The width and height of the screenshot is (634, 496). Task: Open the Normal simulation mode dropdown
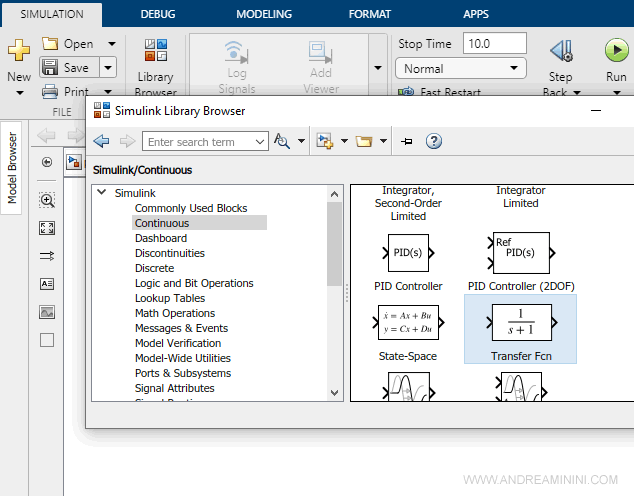point(461,68)
